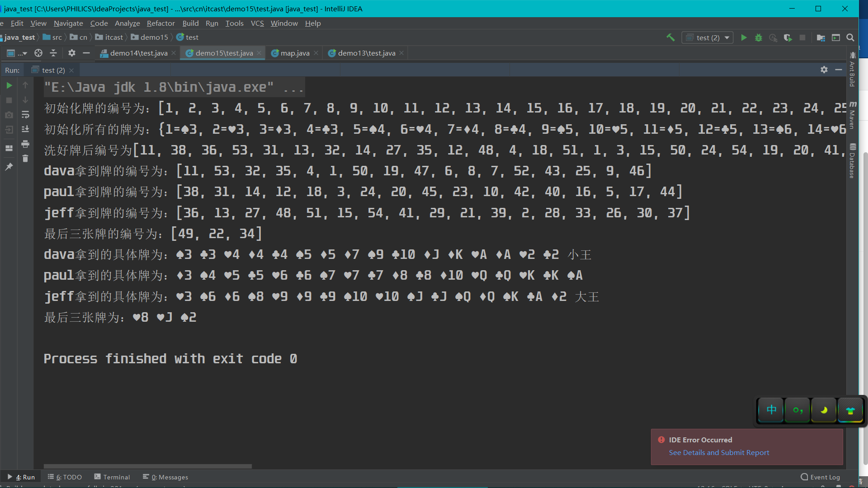Open the Refactor menu
The width and height of the screenshot is (868, 488).
point(160,23)
